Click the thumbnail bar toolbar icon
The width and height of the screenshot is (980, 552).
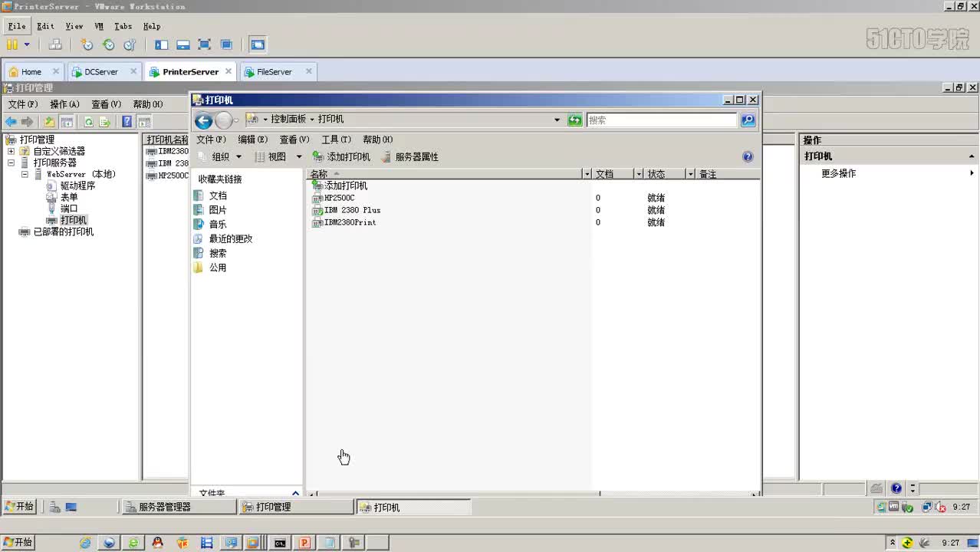(183, 44)
